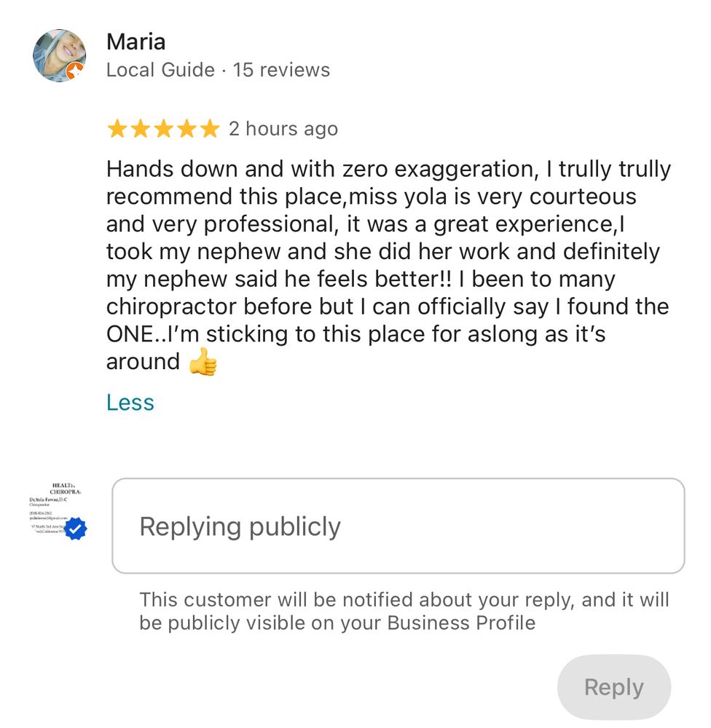Click the 'This customer will be notified' notice
This screenshot has width=711, height=728.
pos(404,612)
